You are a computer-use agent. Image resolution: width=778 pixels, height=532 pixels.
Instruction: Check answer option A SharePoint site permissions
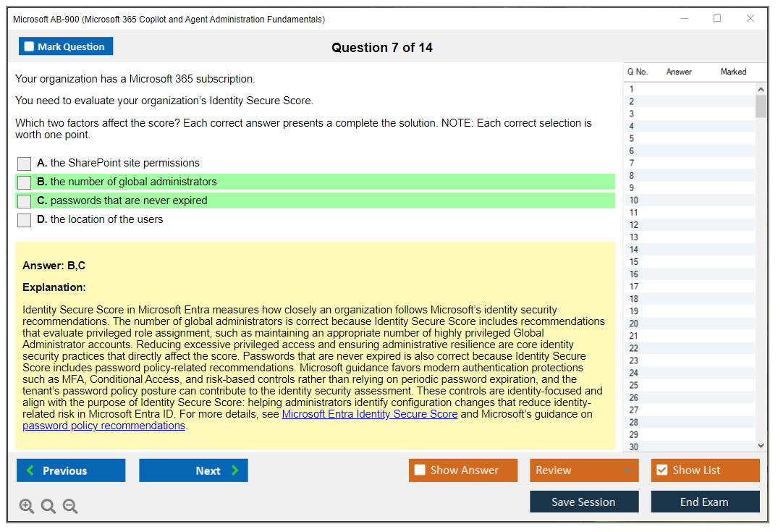click(x=24, y=164)
